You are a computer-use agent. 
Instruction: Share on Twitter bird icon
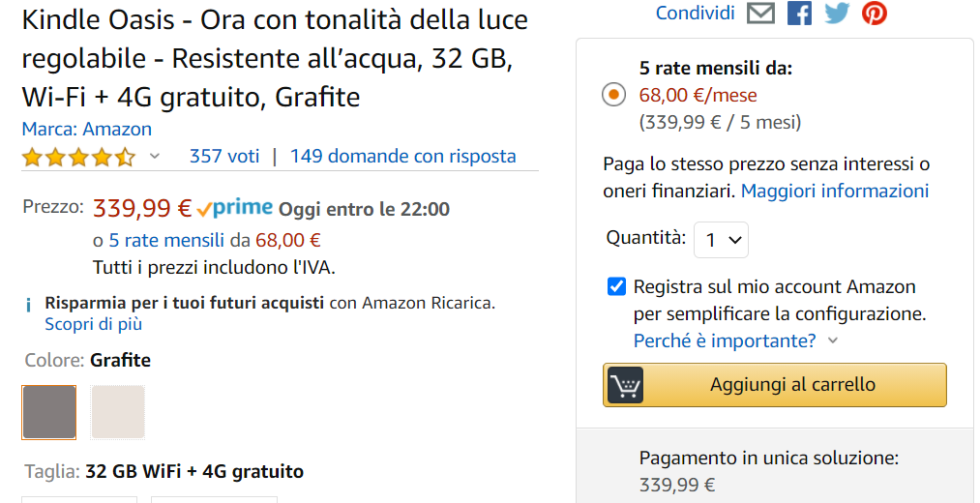pos(837,13)
